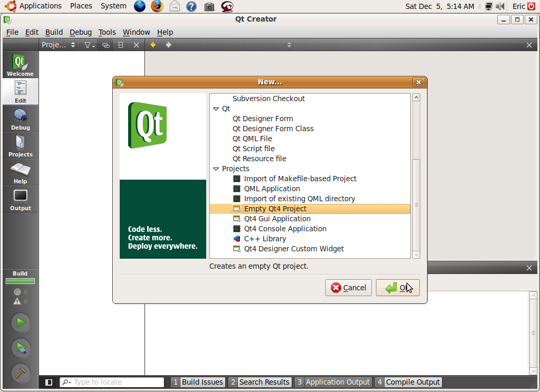This screenshot has width=540, height=392.
Task: Click the green build progress bar
Action: pyautogui.click(x=21, y=281)
